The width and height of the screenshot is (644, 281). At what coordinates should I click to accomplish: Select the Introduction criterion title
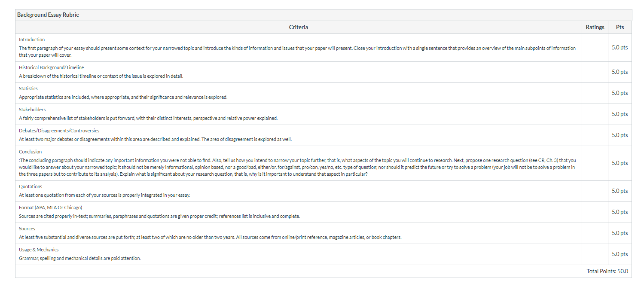pyautogui.click(x=32, y=40)
